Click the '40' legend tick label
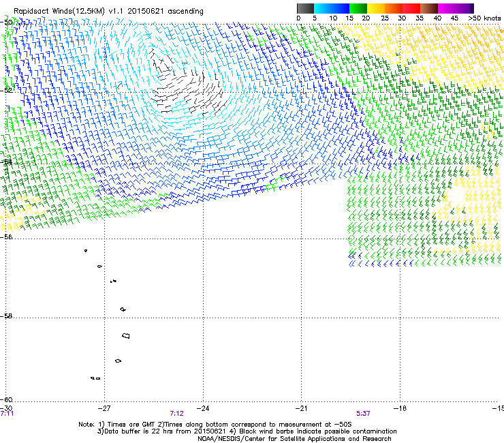Viewport: 504px width, 443px height. click(437, 18)
